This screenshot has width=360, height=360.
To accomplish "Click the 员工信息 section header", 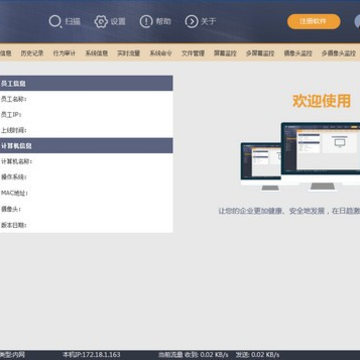I will click(86, 83).
